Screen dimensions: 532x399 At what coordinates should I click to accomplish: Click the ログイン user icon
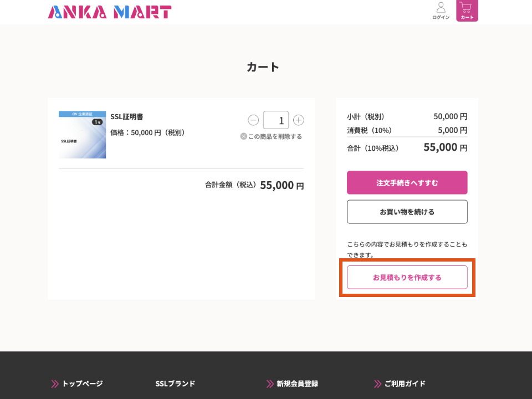click(441, 8)
